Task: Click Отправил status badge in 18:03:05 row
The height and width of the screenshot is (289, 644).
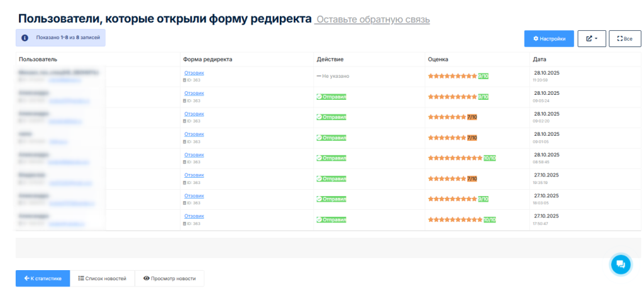Action: pyautogui.click(x=331, y=199)
